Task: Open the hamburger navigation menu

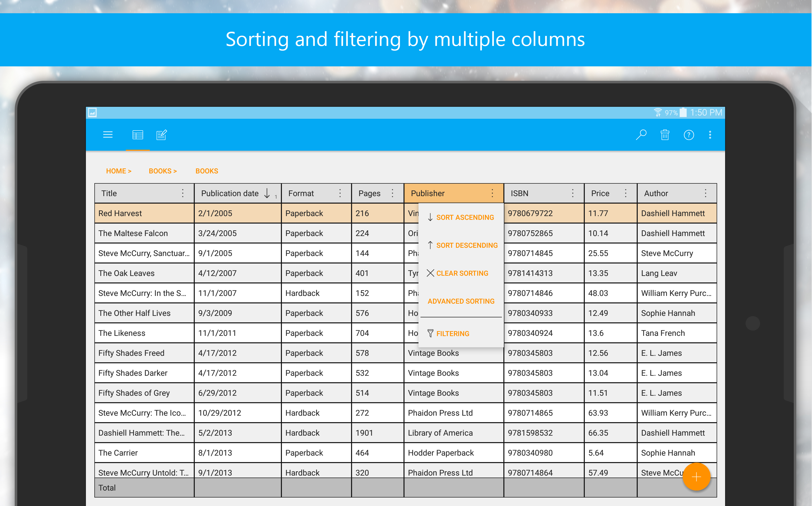Action: click(x=108, y=135)
